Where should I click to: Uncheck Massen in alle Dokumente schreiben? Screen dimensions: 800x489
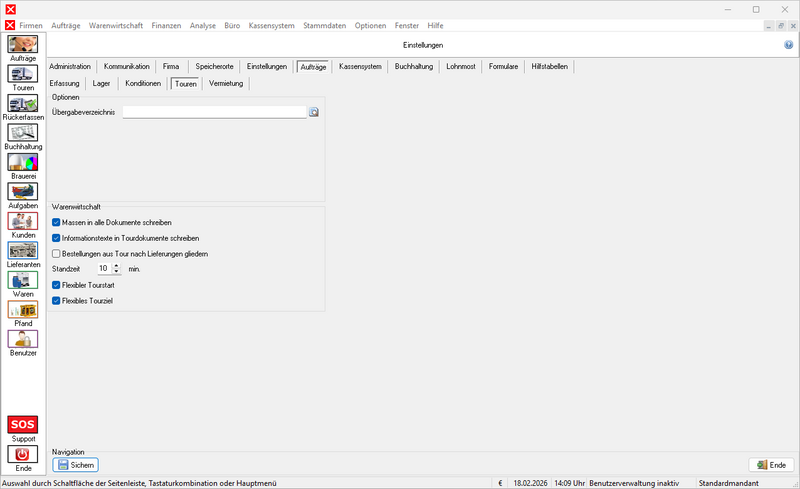coord(56,222)
